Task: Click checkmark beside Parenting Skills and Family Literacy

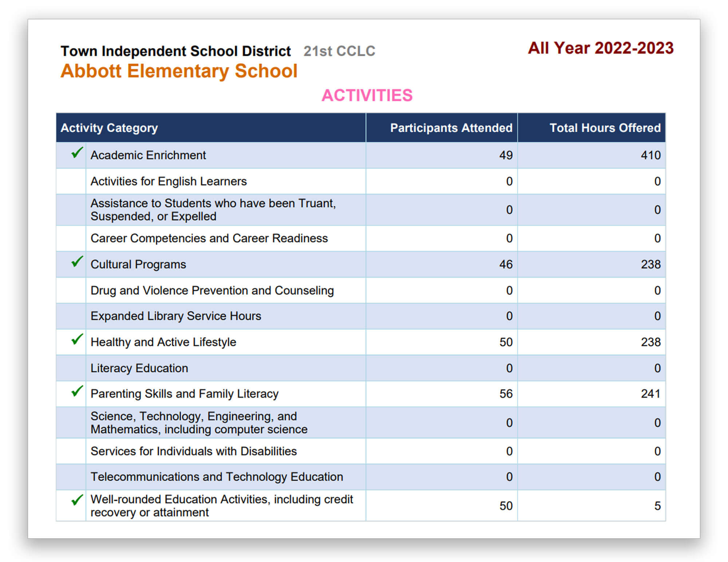Action: click(77, 391)
